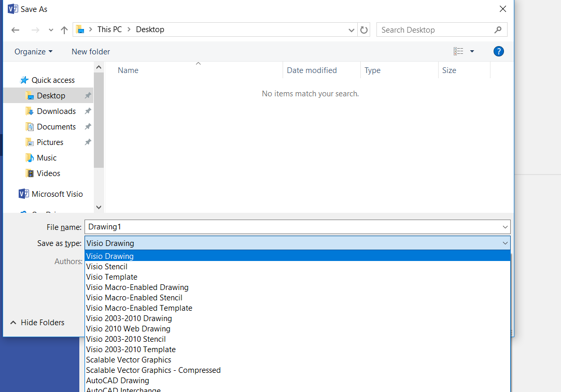Go up one folder level
The width and height of the screenshot is (561, 392).
coord(64,30)
